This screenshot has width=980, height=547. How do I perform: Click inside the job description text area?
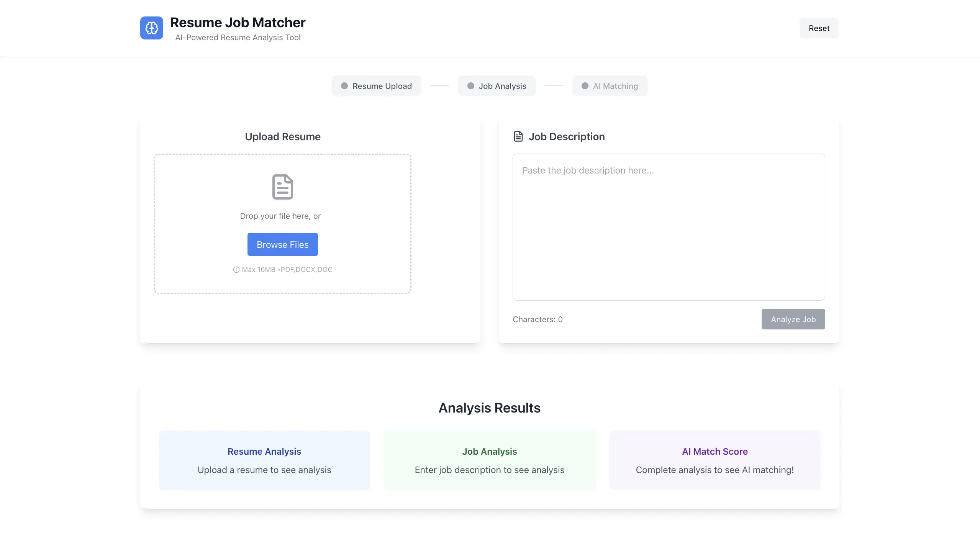click(x=669, y=227)
